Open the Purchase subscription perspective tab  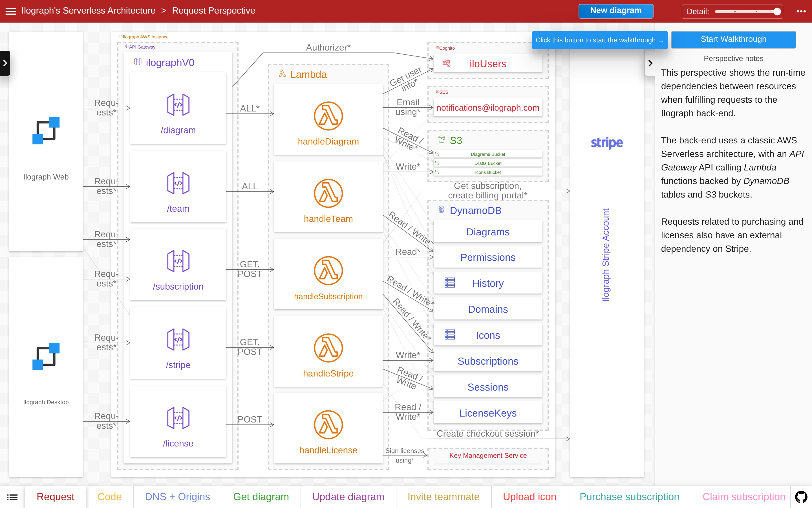[x=630, y=497]
